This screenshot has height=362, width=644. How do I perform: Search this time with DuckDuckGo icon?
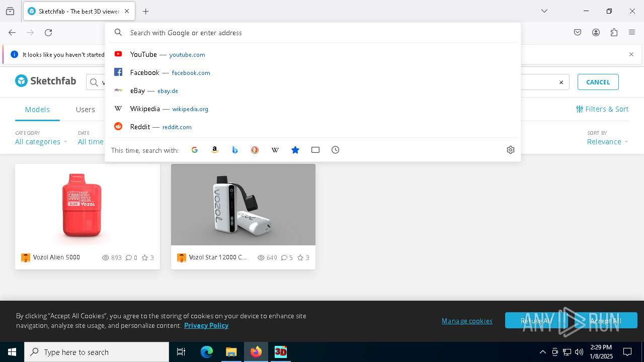tap(255, 150)
